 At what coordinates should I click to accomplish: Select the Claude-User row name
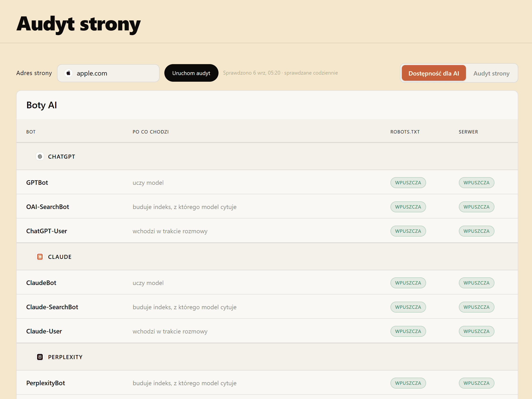pos(44,331)
